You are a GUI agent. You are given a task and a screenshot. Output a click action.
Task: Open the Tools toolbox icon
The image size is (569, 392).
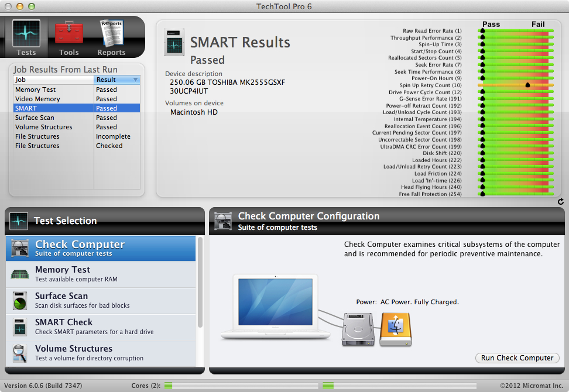point(69,33)
